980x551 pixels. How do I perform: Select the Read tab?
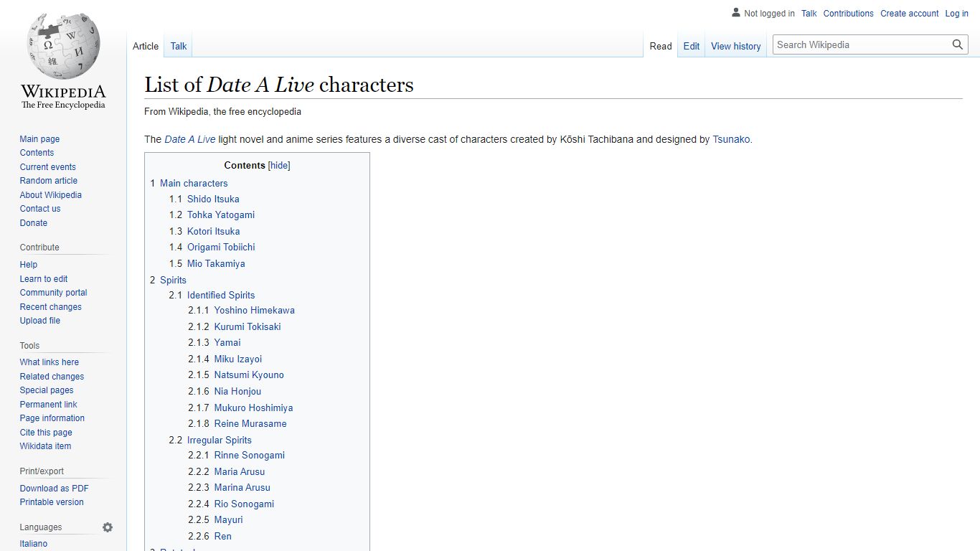pos(661,46)
